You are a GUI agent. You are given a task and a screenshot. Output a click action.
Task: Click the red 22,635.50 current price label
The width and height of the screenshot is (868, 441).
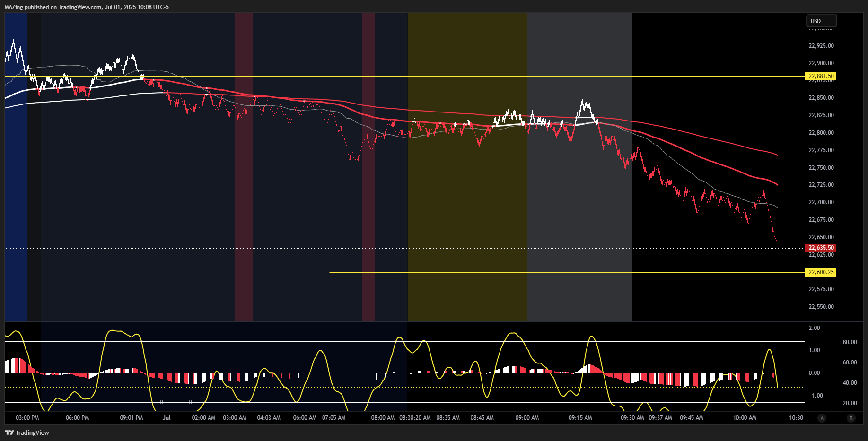click(821, 248)
